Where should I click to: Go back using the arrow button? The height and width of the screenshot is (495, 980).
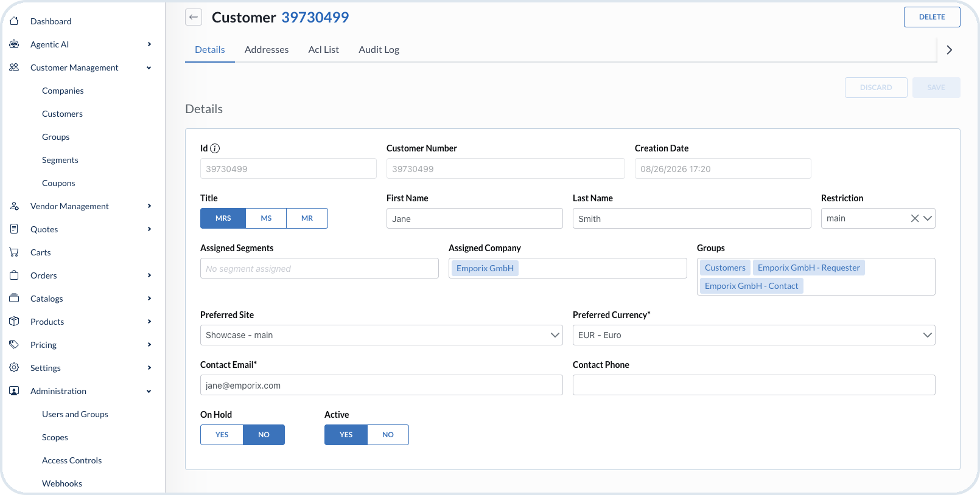tap(194, 17)
